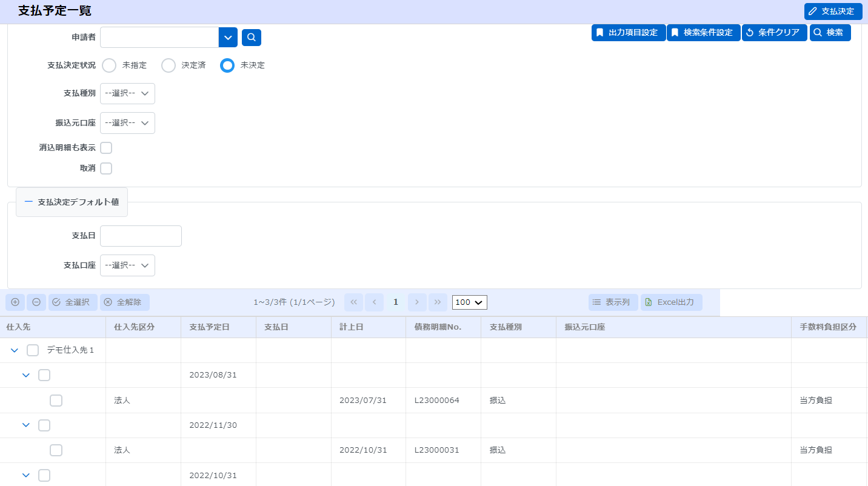Check the 2023/08/31 group checkbox
The height and width of the screenshot is (486, 868).
[x=44, y=375]
